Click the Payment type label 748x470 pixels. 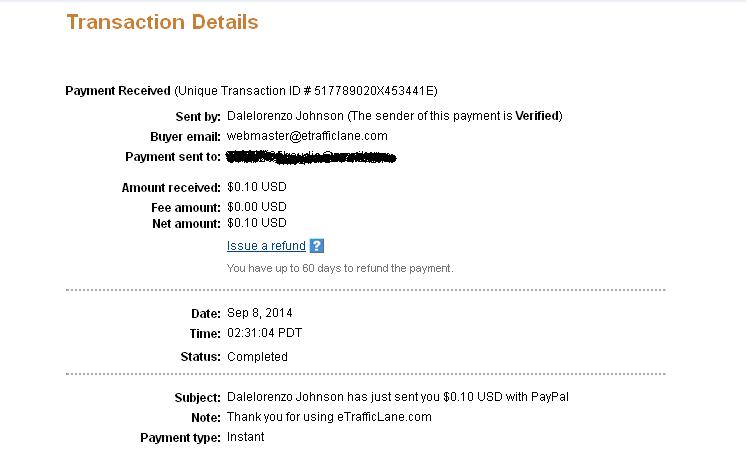pos(180,438)
